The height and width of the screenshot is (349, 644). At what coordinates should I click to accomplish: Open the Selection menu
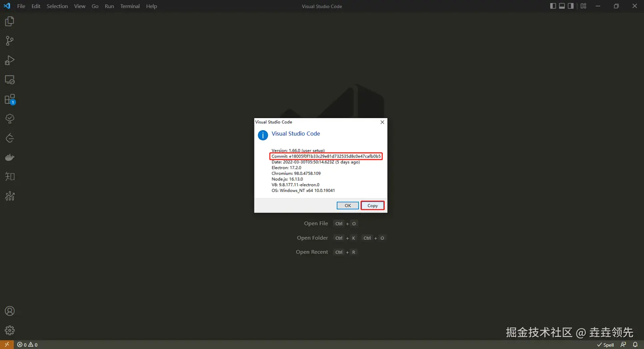[57, 6]
